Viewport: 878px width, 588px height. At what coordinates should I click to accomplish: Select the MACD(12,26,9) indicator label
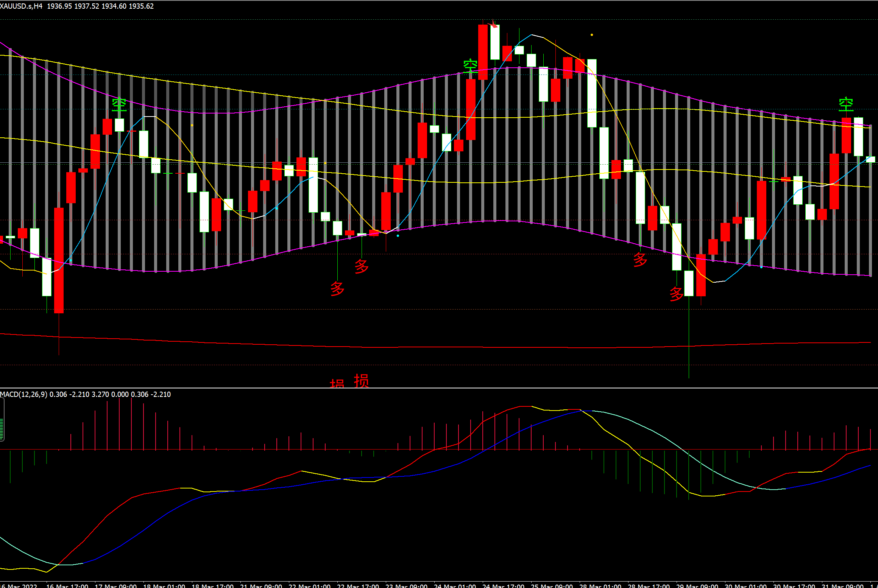[23, 394]
